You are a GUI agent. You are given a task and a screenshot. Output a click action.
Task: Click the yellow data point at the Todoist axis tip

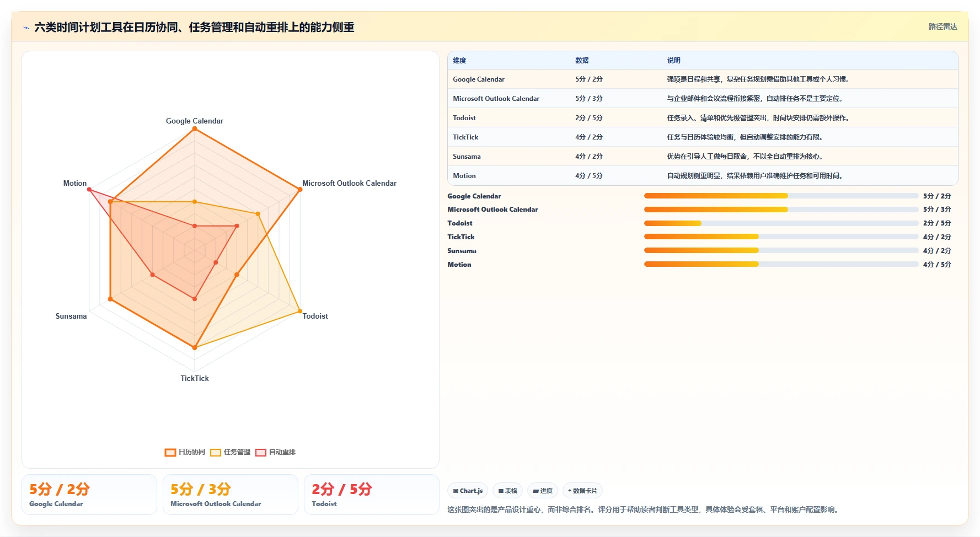pyautogui.click(x=300, y=311)
